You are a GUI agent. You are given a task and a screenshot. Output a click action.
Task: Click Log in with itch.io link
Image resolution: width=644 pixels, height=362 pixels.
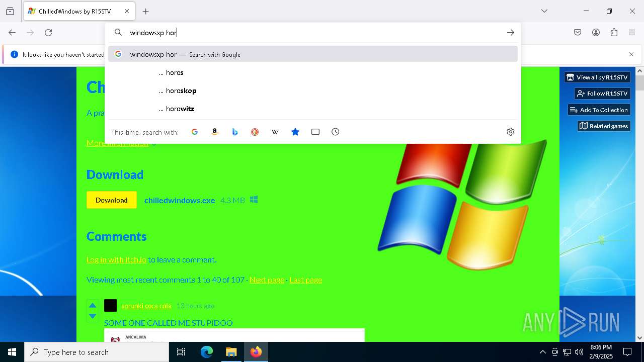[116, 259]
